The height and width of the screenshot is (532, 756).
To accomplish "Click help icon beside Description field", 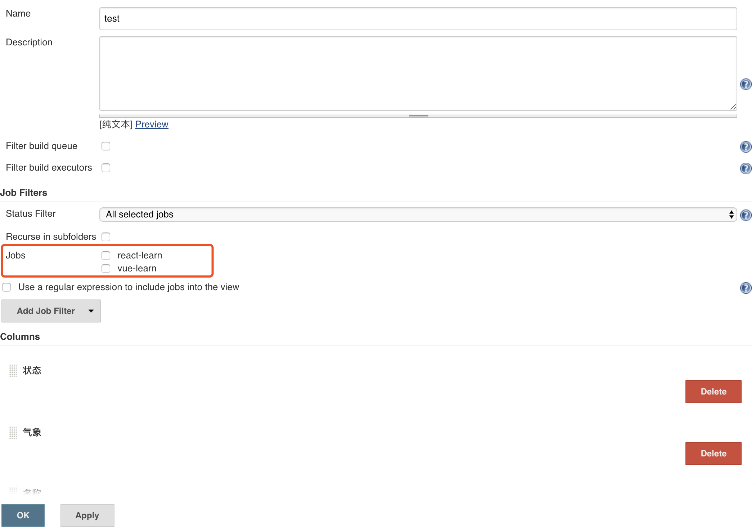I will point(745,84).
